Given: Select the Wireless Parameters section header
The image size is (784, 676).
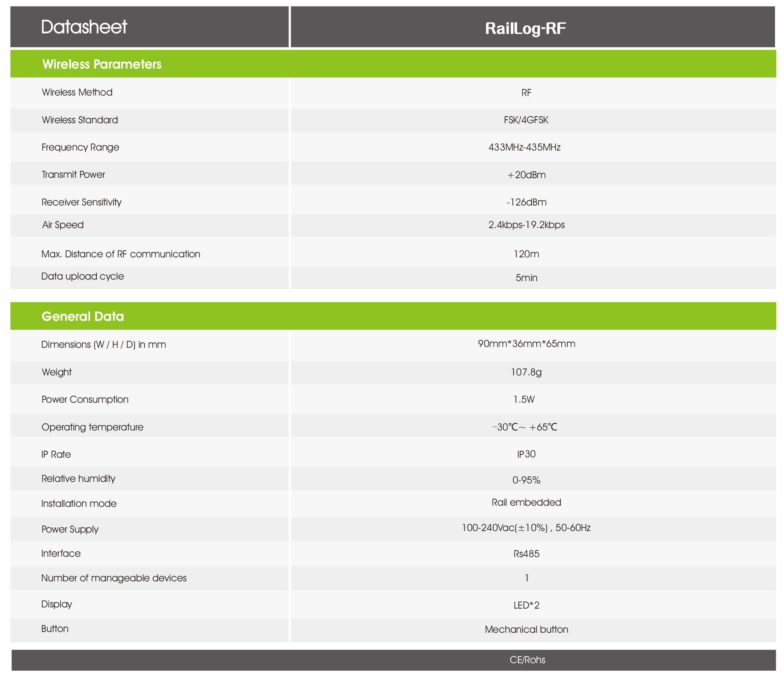Looking at the screenshot, I should [102, 64].
